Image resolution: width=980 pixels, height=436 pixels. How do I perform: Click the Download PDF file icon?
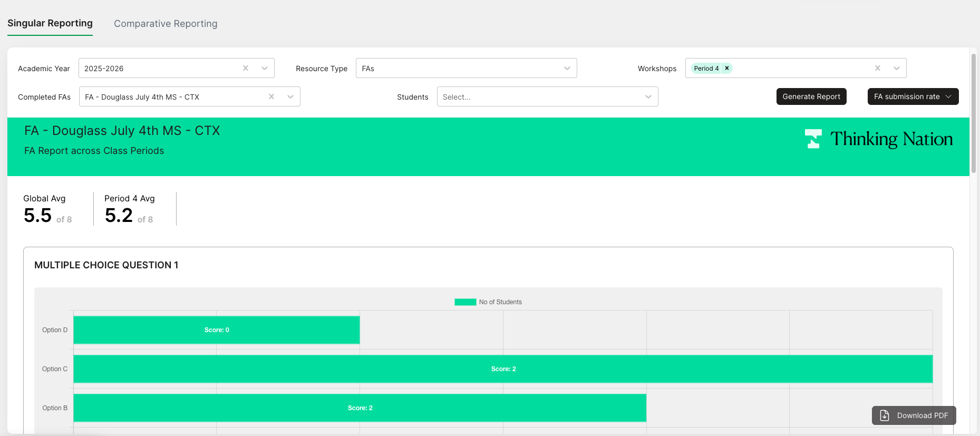[885, 415]
